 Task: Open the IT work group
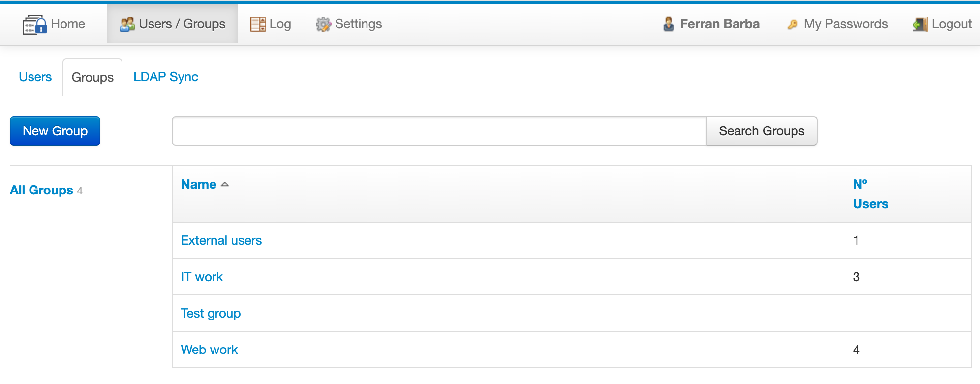202,277
